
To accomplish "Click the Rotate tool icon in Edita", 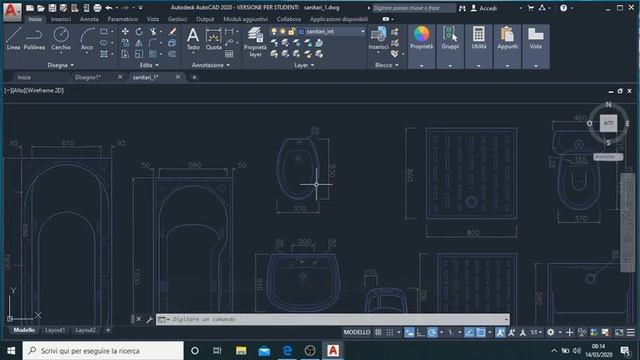I will pyautogui.click(x=139, y=31).
